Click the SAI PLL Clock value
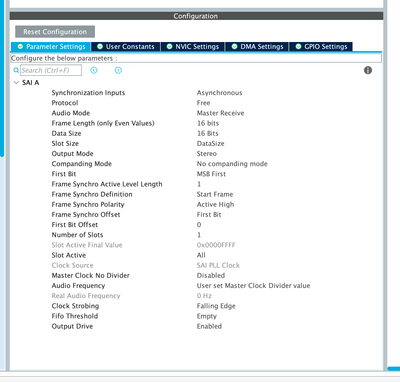400x382 pixels. click(218, 265)
